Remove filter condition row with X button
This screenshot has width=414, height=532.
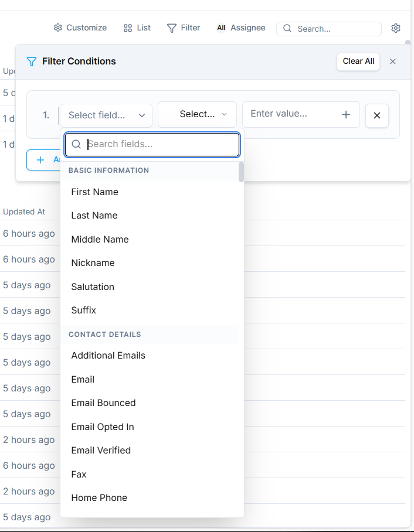coord(377,115)
